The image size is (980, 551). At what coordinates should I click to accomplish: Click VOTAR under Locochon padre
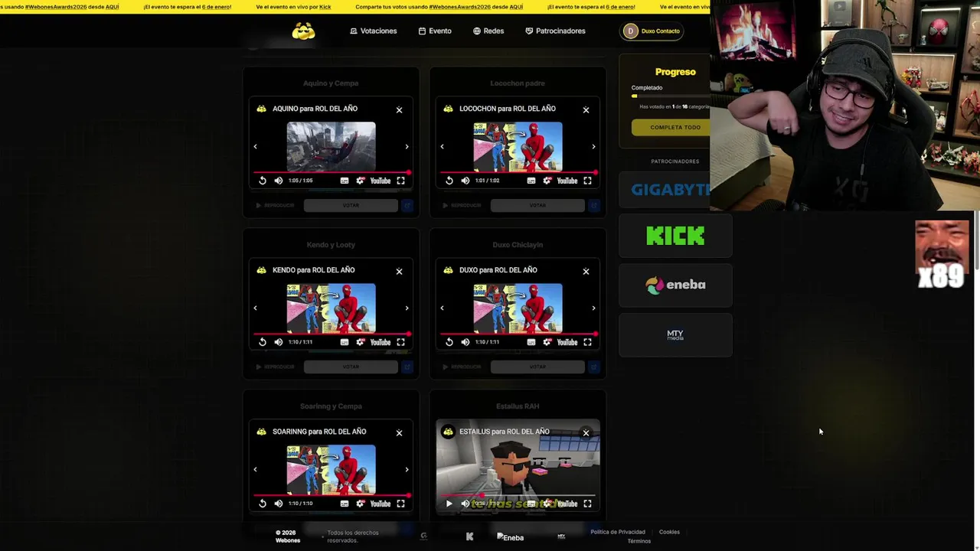pyautogui.click(x=537, y=205)
